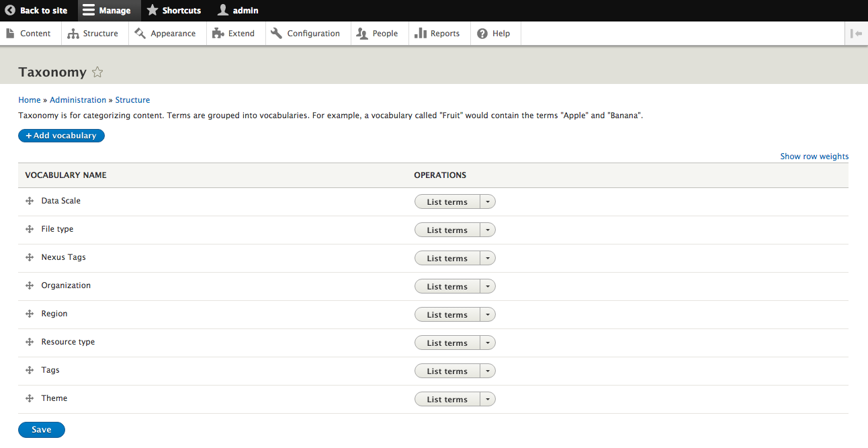Click the toolbar orientation arrow icon
This screenshot has height=448, width=868.
click(856, 34)
